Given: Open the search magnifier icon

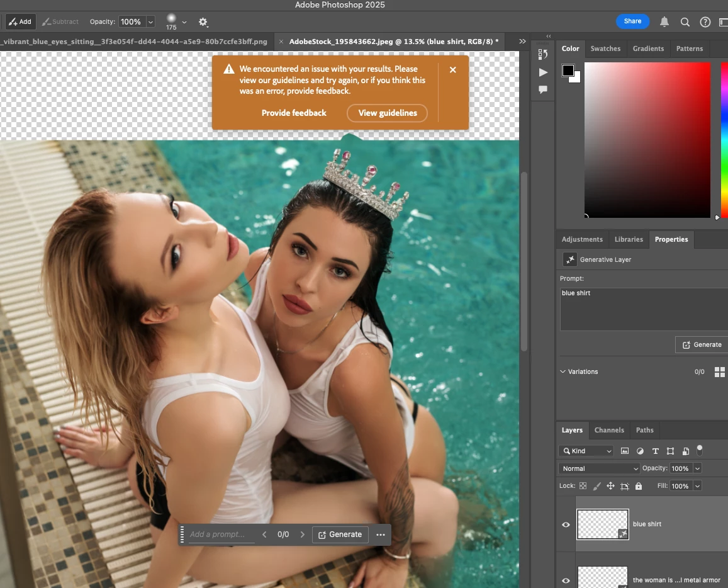Looking at the screenshot, I should 685,22.
